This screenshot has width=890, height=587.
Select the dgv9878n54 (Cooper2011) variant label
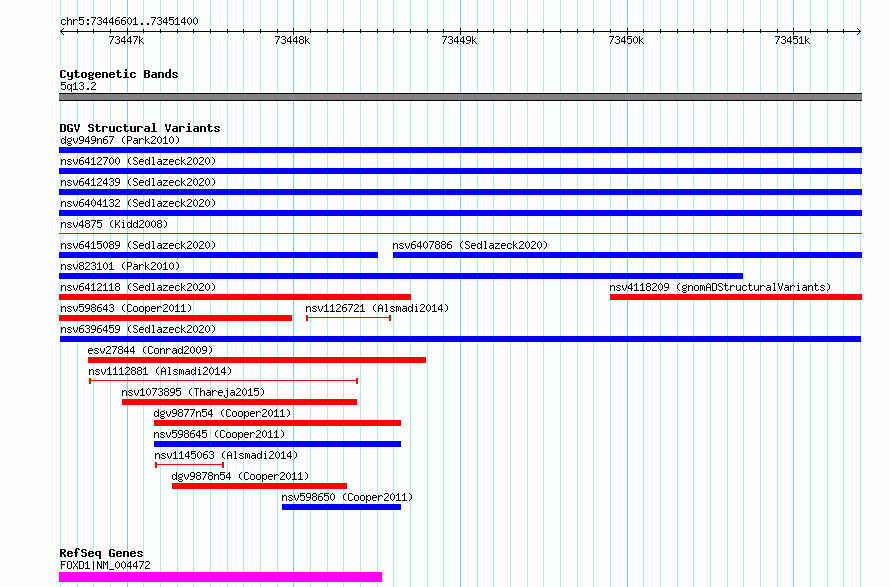[241, 476]
